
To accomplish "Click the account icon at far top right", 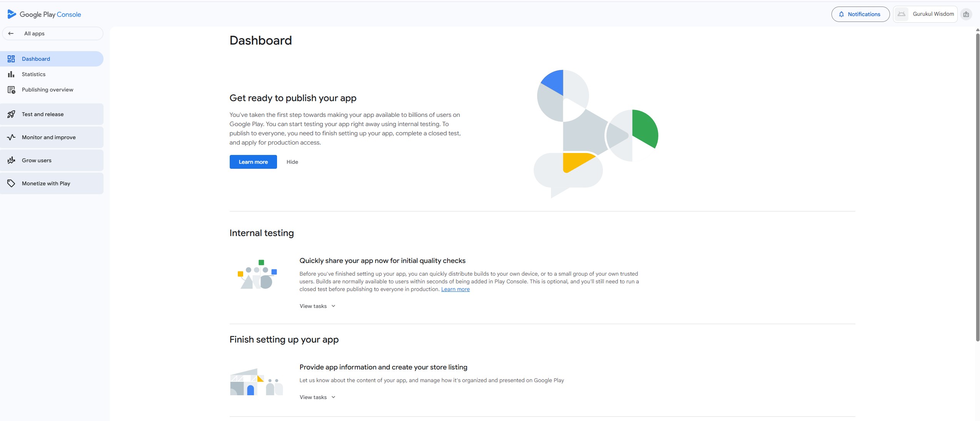I will click(x=966, y=14).
